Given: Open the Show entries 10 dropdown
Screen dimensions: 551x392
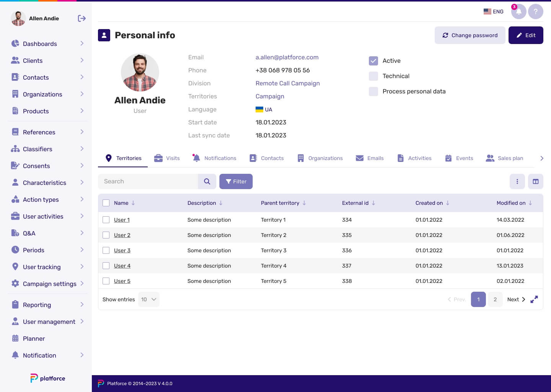Looking at the screenshot, I should (x=149, y=299).
